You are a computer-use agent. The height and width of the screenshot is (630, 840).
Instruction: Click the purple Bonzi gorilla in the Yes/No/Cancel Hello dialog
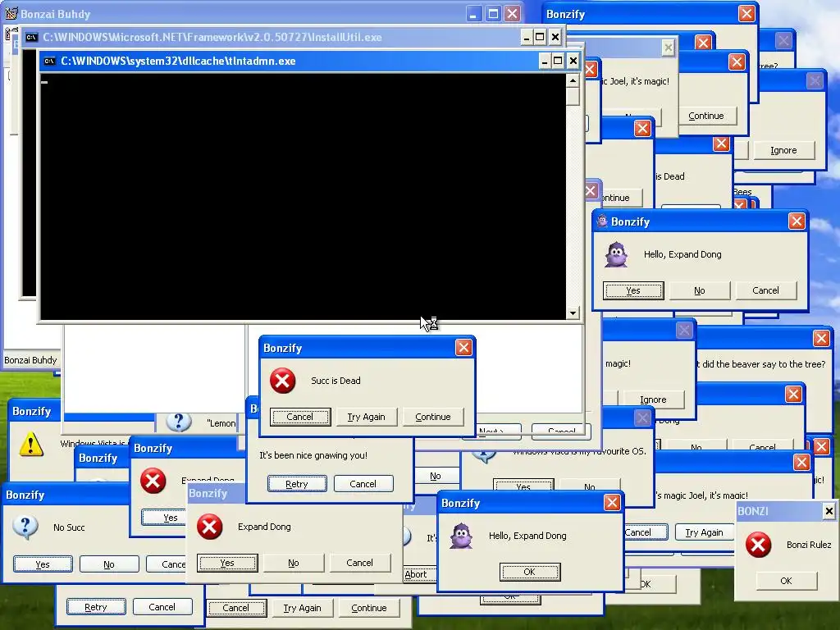[616, 254]
